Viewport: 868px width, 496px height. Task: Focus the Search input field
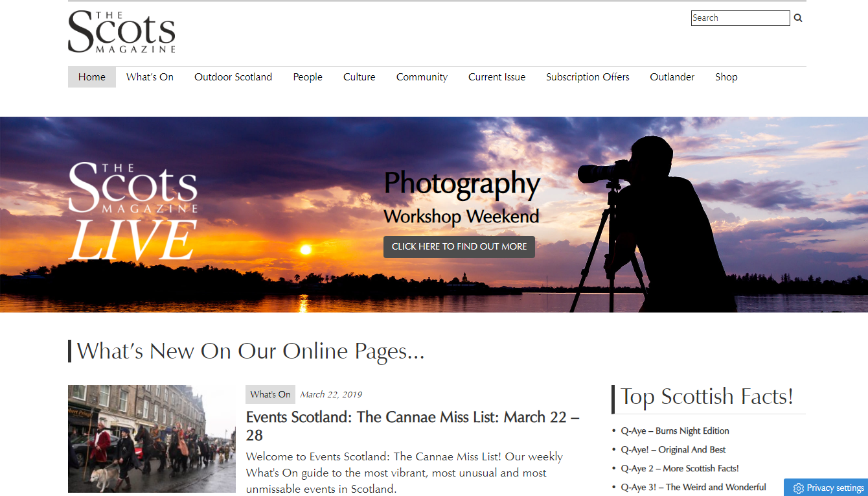coord(740,18)
